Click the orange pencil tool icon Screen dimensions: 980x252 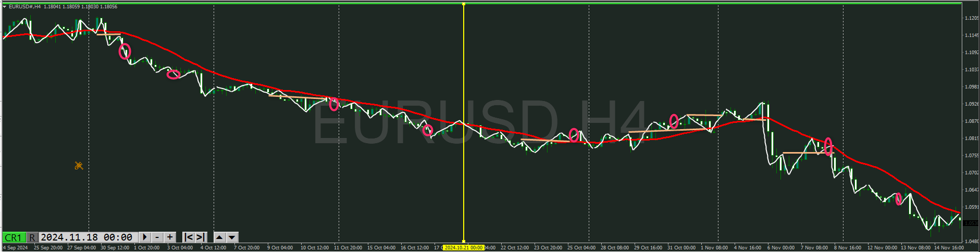coord(79,166)
